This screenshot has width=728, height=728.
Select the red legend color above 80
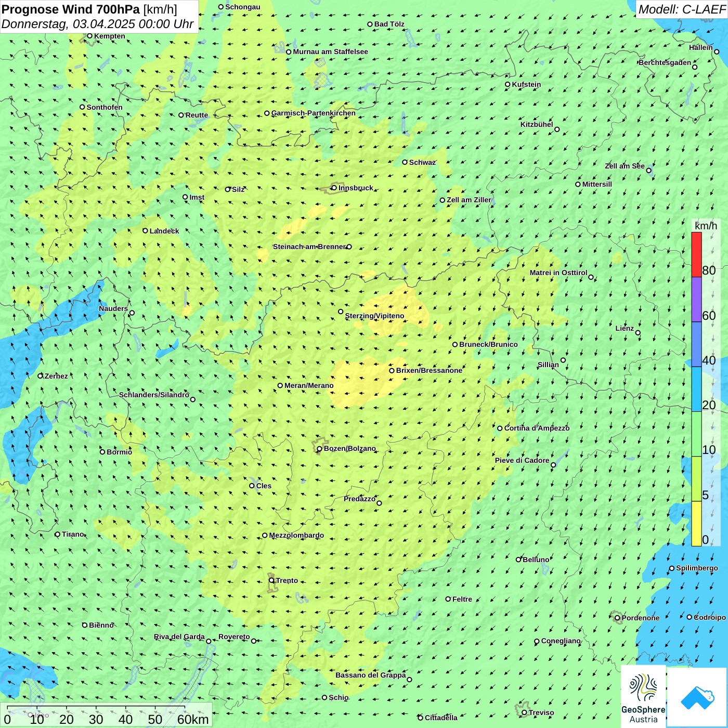pyautogui.click(x=696, y=254)
